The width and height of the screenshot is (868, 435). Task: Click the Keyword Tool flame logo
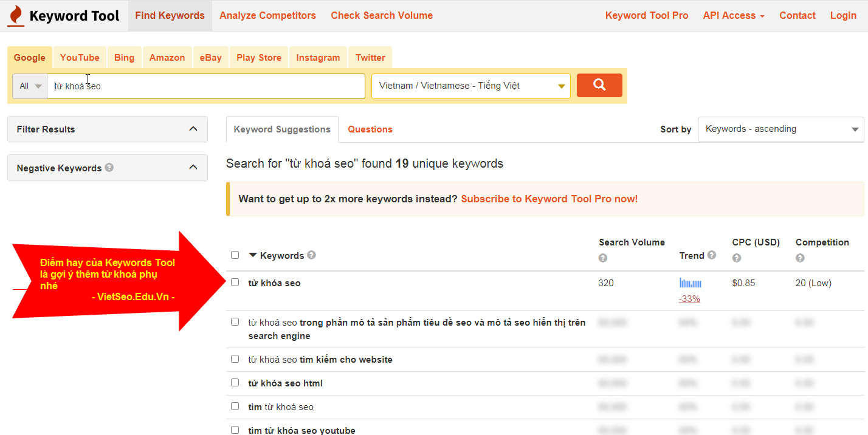click(15, 15)
